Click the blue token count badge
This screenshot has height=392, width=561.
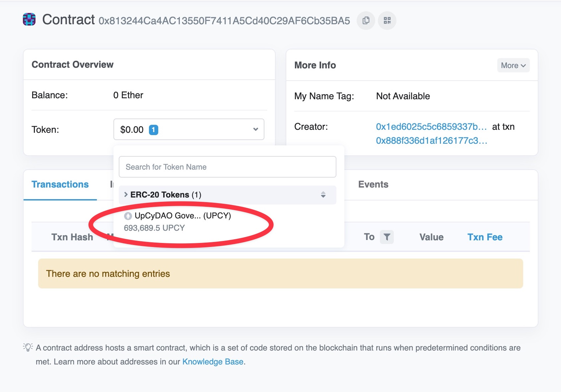153,130
